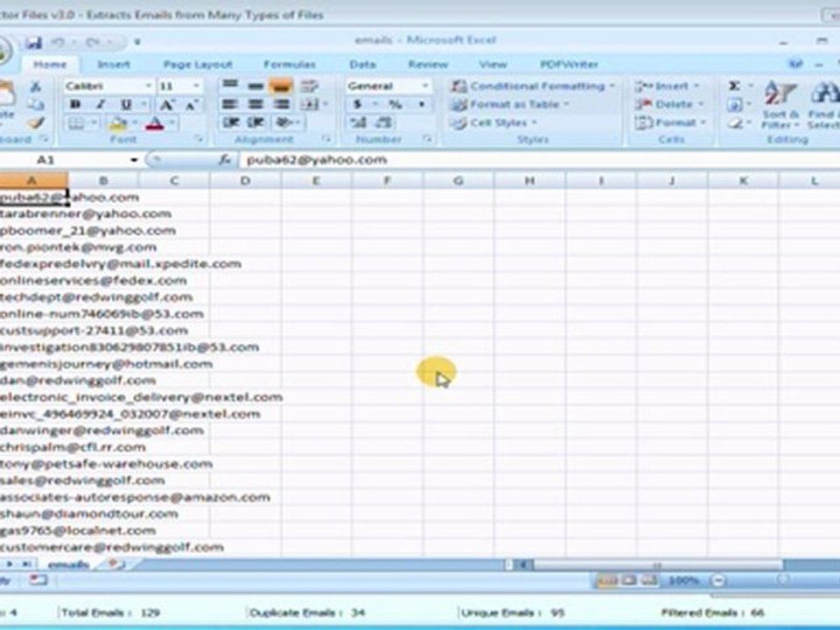This screenshot has height=630, width=840.
Task: Toggle bold formatting
Action: tap(75, 104)
